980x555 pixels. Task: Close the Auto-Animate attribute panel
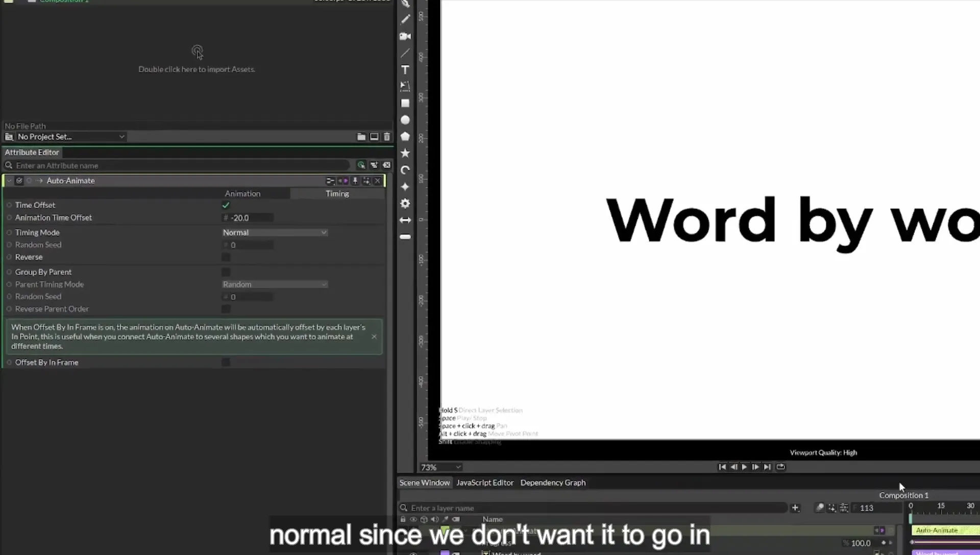[x=378, y=181]
